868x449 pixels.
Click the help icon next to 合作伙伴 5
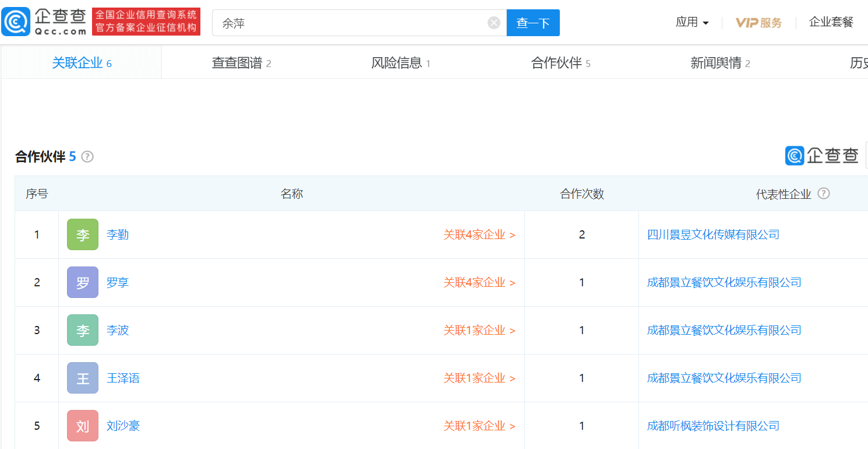[x=87, y=157]
